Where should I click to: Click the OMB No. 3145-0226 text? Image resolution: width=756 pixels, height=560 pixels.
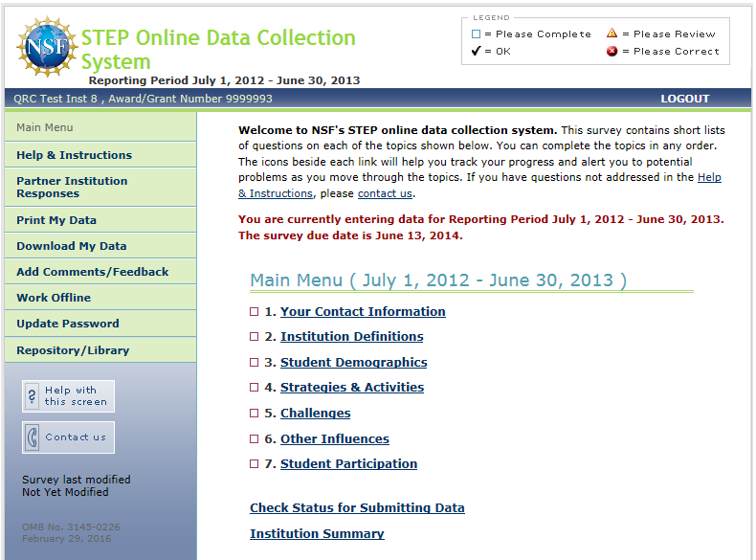[71, 526]
